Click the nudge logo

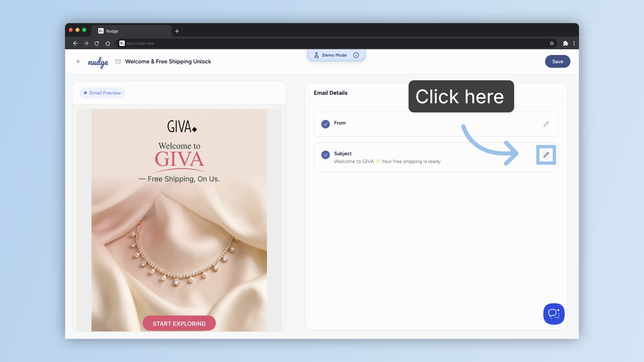pos(98,62)
